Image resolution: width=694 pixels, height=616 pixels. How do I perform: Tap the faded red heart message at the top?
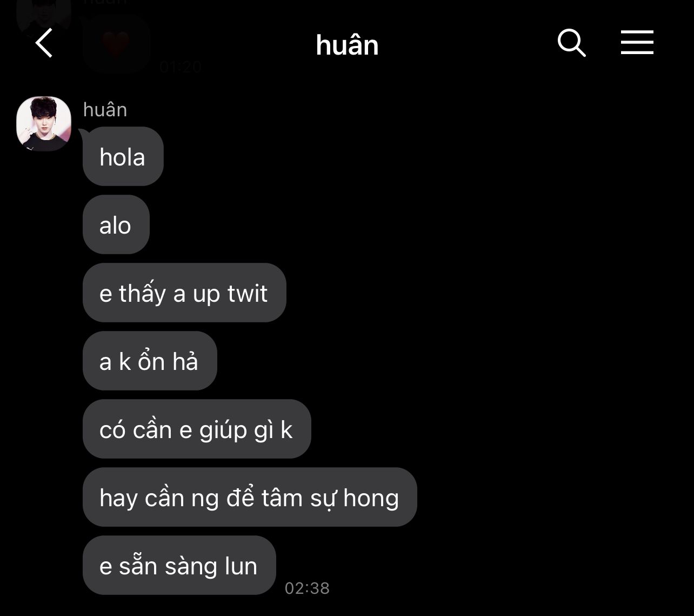click(x=116, y=44)
